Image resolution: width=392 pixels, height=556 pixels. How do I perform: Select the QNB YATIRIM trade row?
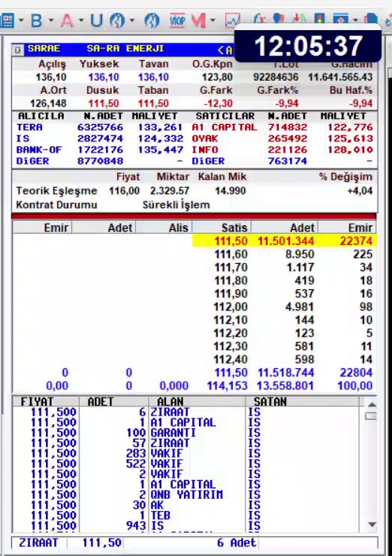pyautogui.click(x=186, y=494)
